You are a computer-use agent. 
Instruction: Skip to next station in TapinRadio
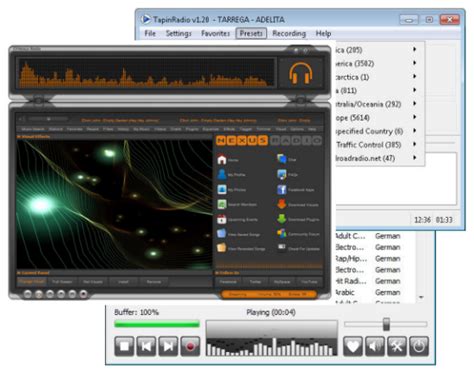168,346
